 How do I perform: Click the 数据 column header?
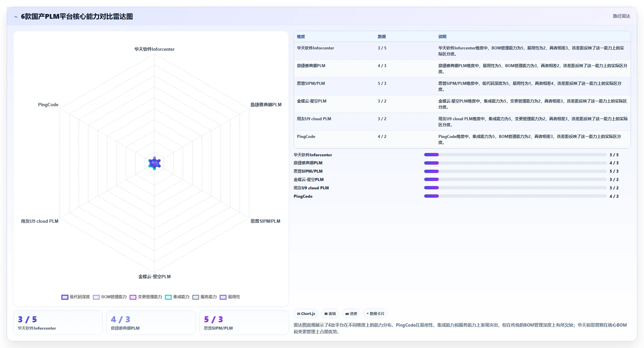[x=382, y=37]
